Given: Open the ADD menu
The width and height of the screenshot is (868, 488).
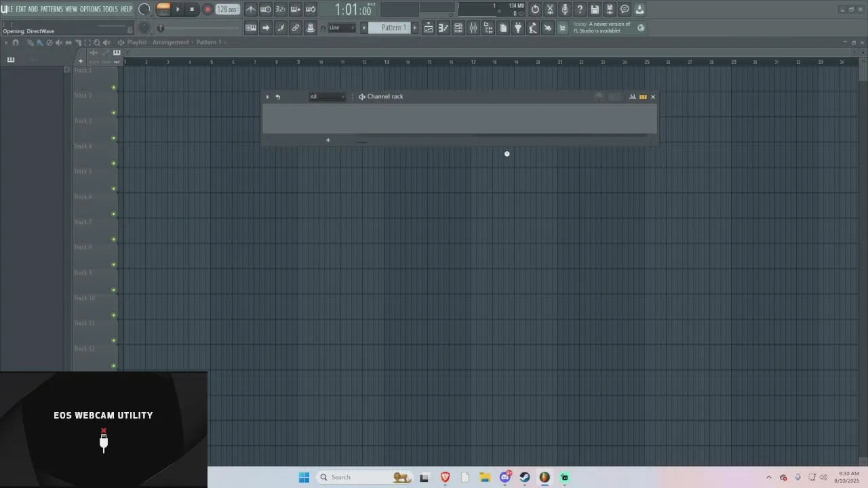Looking at the screenshot, I should (33, 9).
